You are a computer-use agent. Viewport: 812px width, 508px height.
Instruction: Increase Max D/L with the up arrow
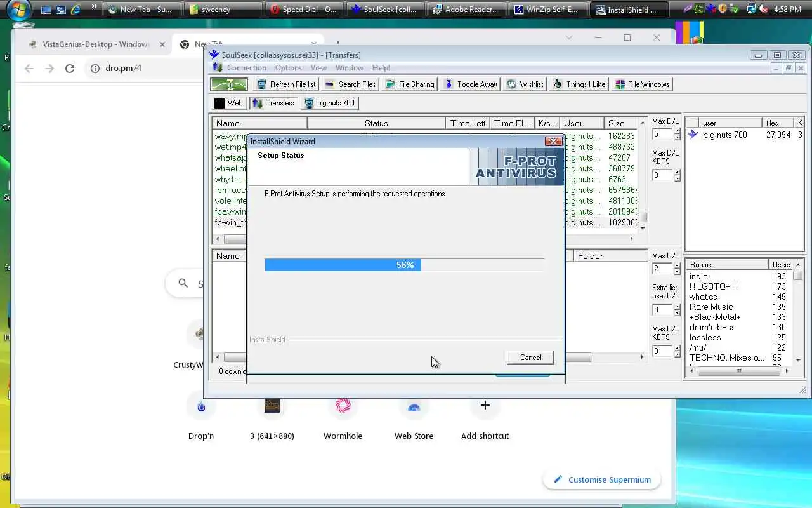[677, 131]
